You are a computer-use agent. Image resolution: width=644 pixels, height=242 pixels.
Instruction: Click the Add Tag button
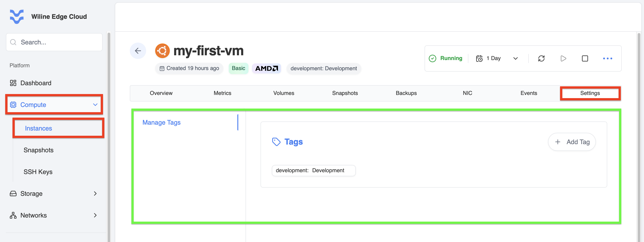pos(572,142)
